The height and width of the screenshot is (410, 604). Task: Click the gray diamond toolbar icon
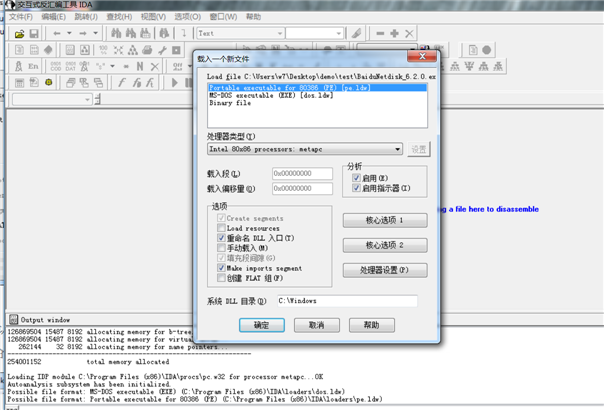(49, 50)
